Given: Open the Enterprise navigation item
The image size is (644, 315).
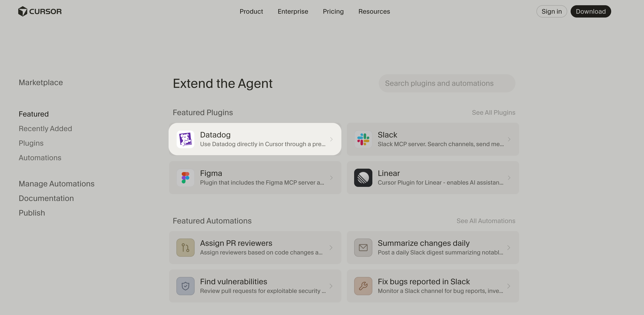Looking at the screenshot, I should pos(293,11).
